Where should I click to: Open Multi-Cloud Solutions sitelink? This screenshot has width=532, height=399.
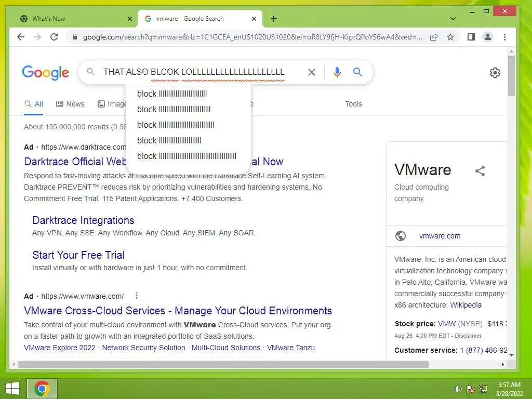[226, 348]
